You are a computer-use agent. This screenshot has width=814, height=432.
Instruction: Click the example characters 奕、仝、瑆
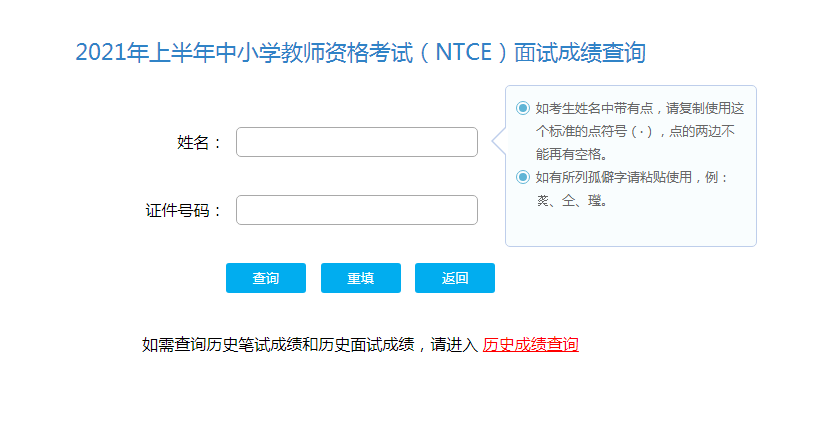[x=572, y=200]
